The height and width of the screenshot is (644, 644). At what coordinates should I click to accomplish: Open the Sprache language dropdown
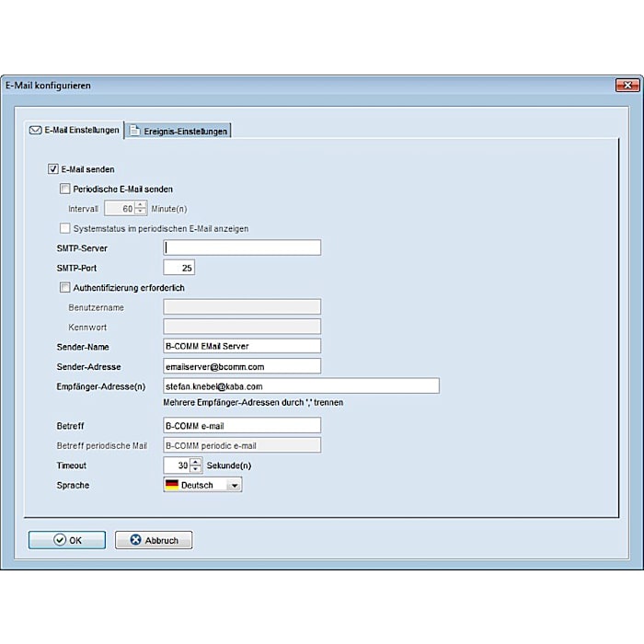tap(234, 485)
